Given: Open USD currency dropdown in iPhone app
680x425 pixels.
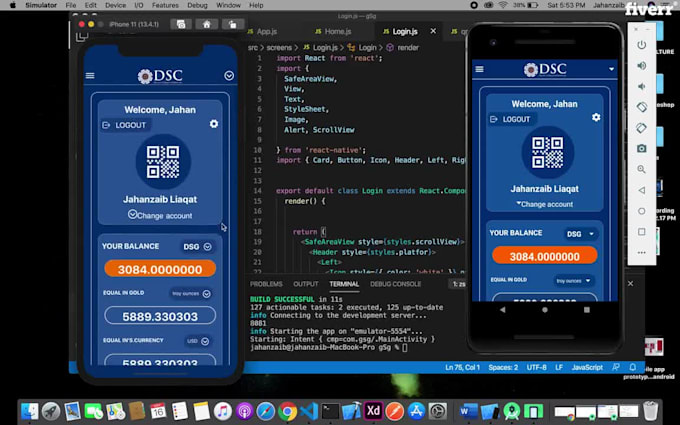Looking at the screenshot, I should point(198,341).
